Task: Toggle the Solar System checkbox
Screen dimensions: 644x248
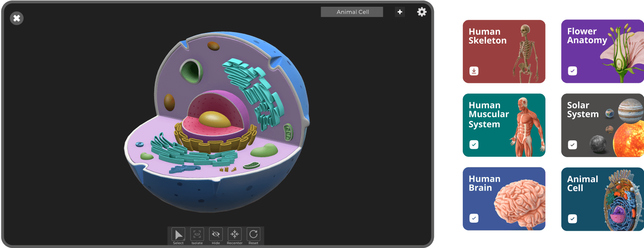Action: pos(572,145)
